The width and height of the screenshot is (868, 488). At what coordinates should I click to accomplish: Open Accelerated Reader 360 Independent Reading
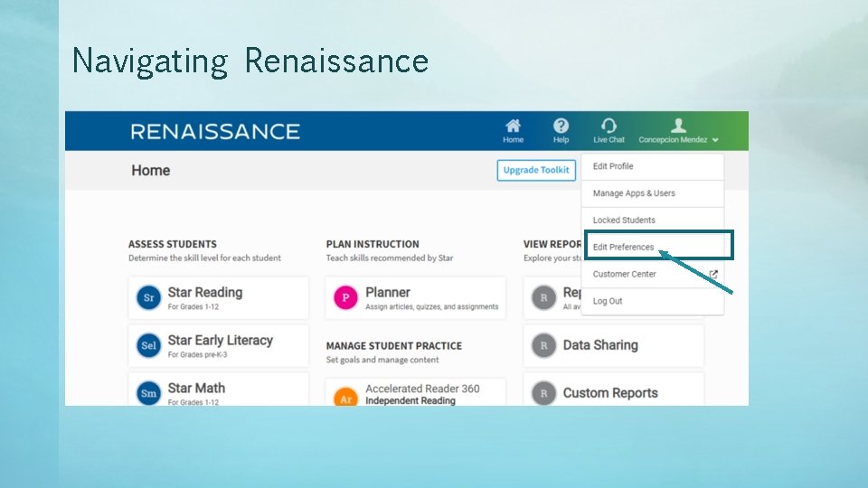(x=415, y=392)
